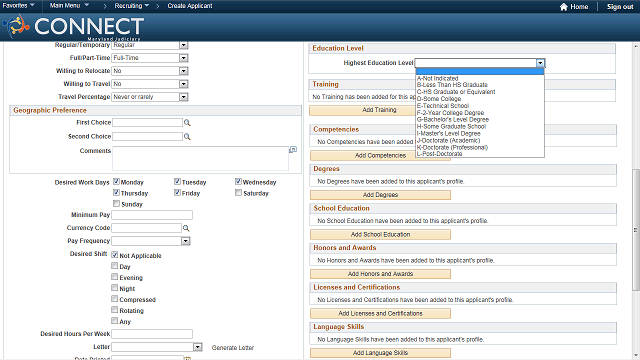This screenshot has width=640, height=360.
Task: Enable the Evening desired shift checkbox
Action: [x=115, y=277]
